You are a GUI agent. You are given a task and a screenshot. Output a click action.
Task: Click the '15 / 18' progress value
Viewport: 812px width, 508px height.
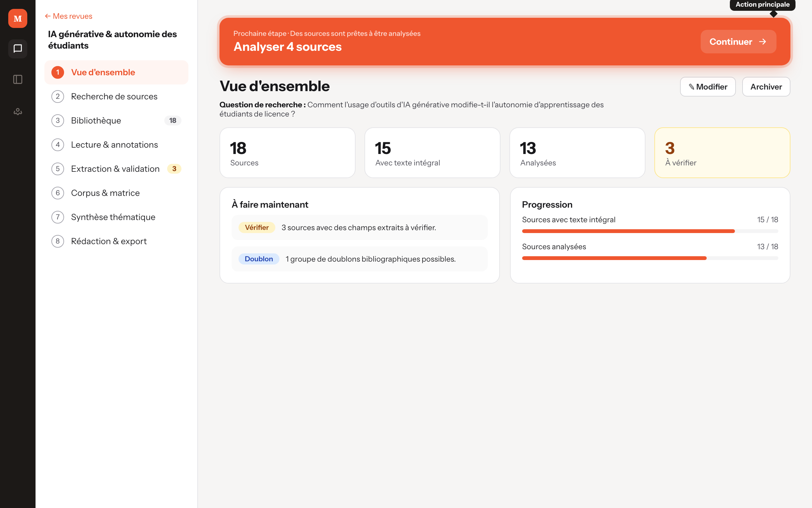pyautogui.click(x=767, y=220)
